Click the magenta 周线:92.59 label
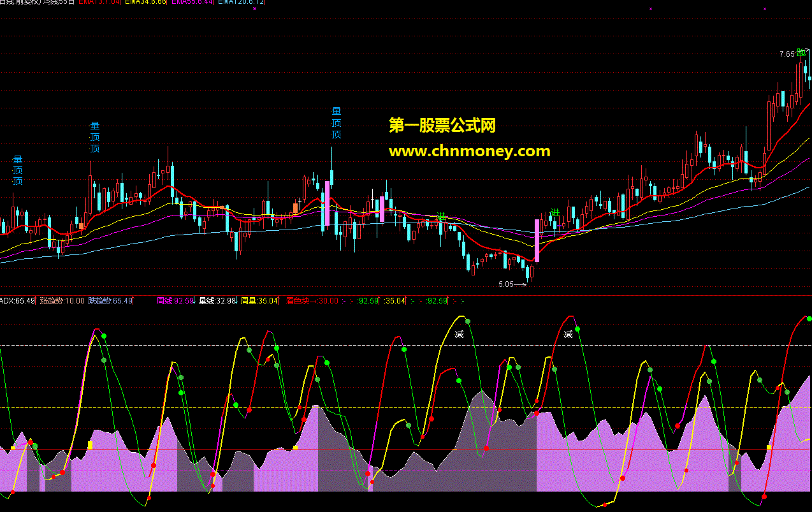This screenshot has height=512, width=812. coord(175,300)
